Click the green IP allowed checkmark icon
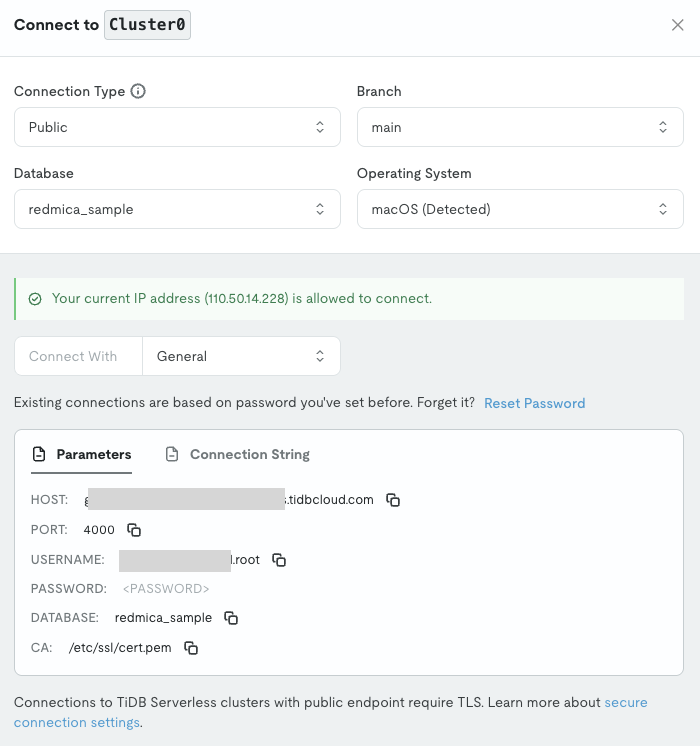700x746 pixels. (x=35, y=299)
